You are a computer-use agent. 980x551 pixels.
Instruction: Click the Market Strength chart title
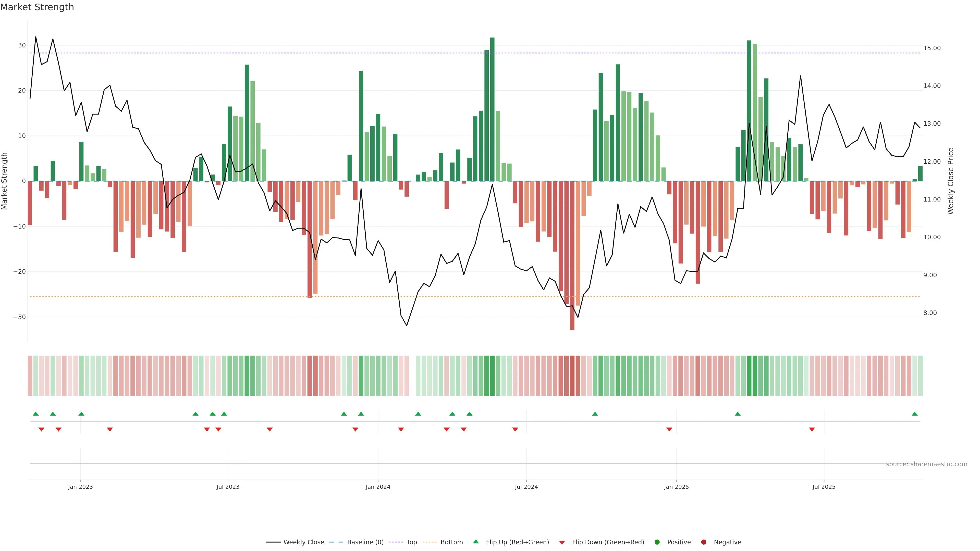click(37, 7)
